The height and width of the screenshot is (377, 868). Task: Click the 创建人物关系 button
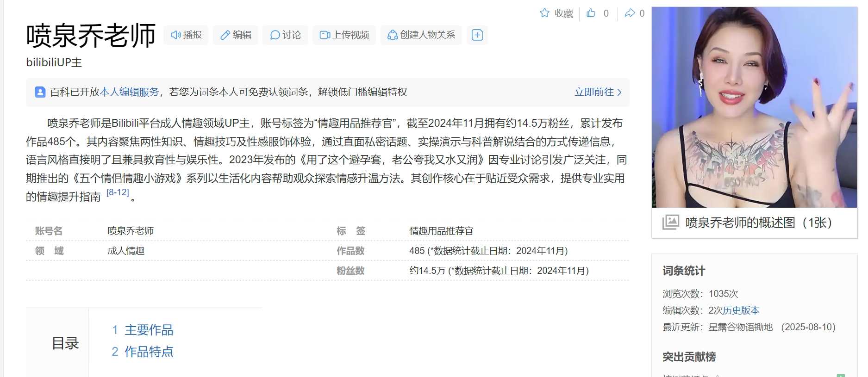click(x=421, y=35)
